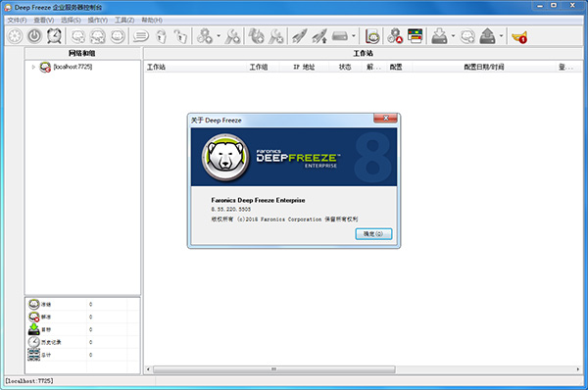Close the 关于 Deep Freeze dialog
The height and width of the screenshot is (390, 588).
[385, 119]
